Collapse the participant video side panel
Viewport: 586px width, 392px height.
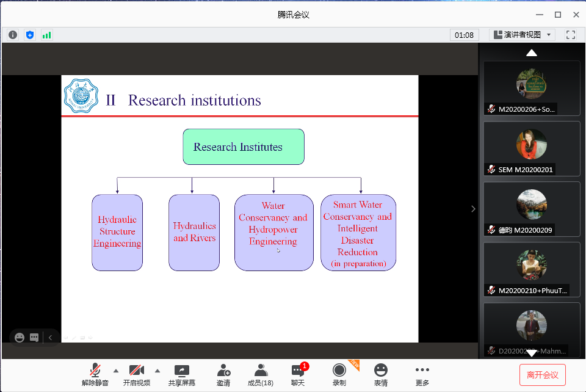pyautogui.click(x=473, y=209)
